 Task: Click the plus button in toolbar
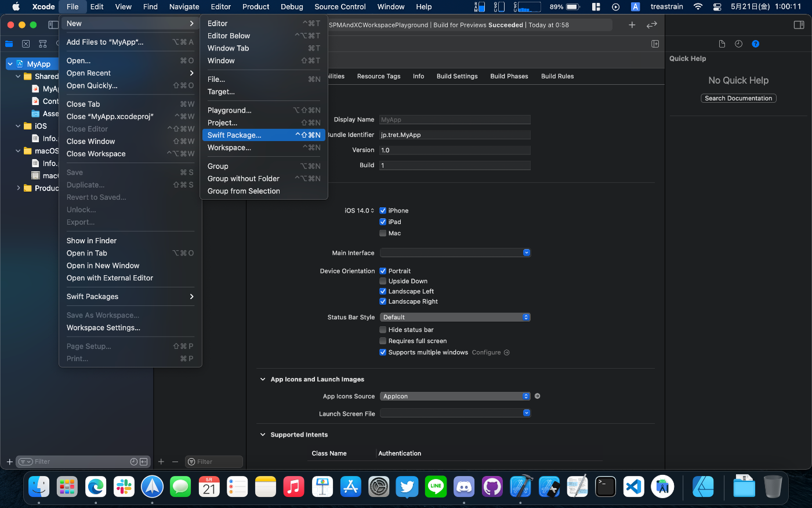632,25
